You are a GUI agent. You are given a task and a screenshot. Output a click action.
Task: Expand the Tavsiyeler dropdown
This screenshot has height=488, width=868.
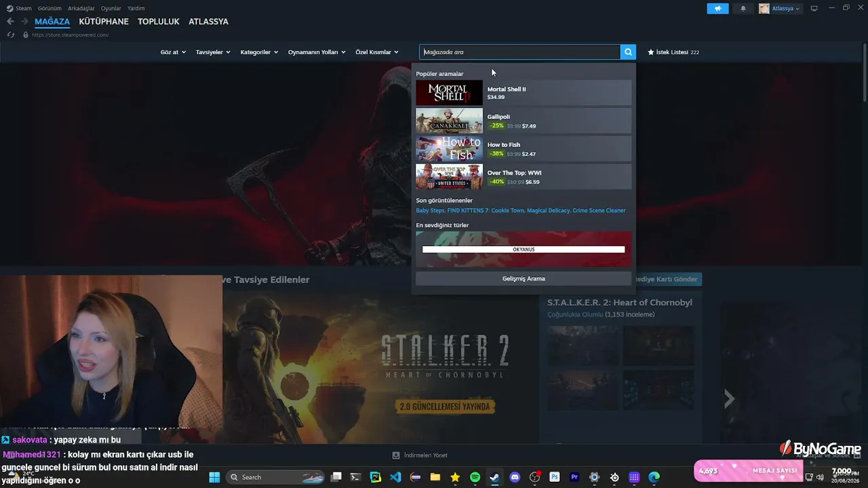point(213,52)
